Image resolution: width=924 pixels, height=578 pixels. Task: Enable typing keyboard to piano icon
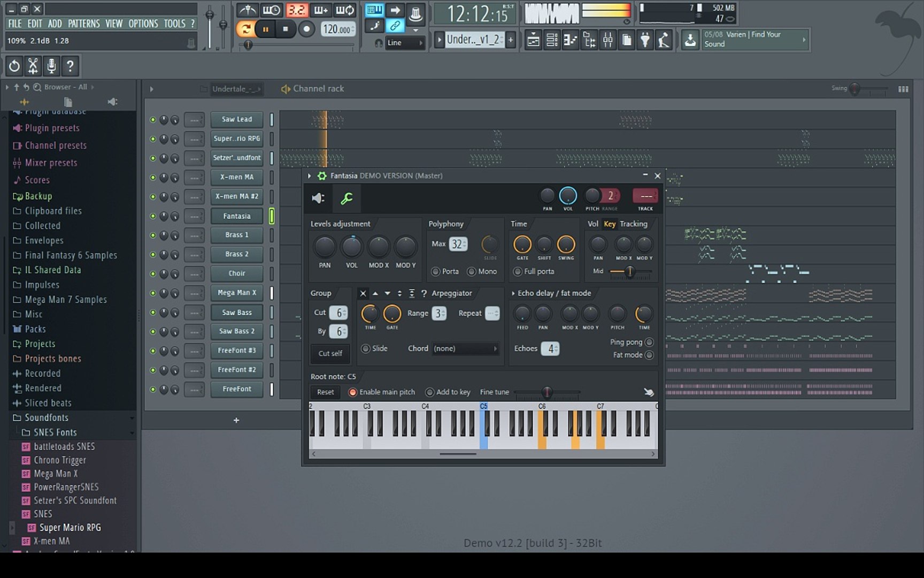[x=374, y=10]
